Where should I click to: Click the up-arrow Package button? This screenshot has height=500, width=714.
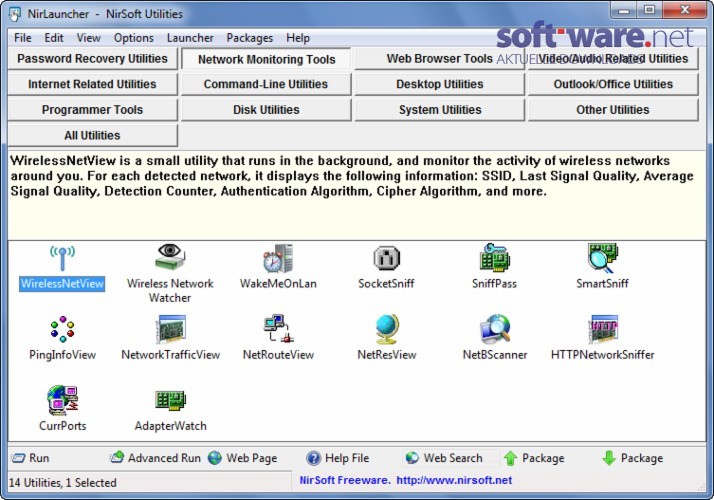coord(534,458)
